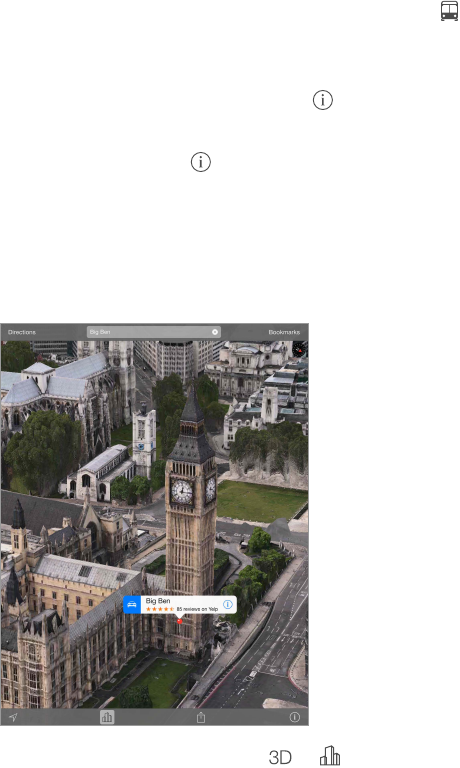Viewport: 460px width, 768px height.
Task: Tap the current location arrow icon
Action: tap(13, 718)
